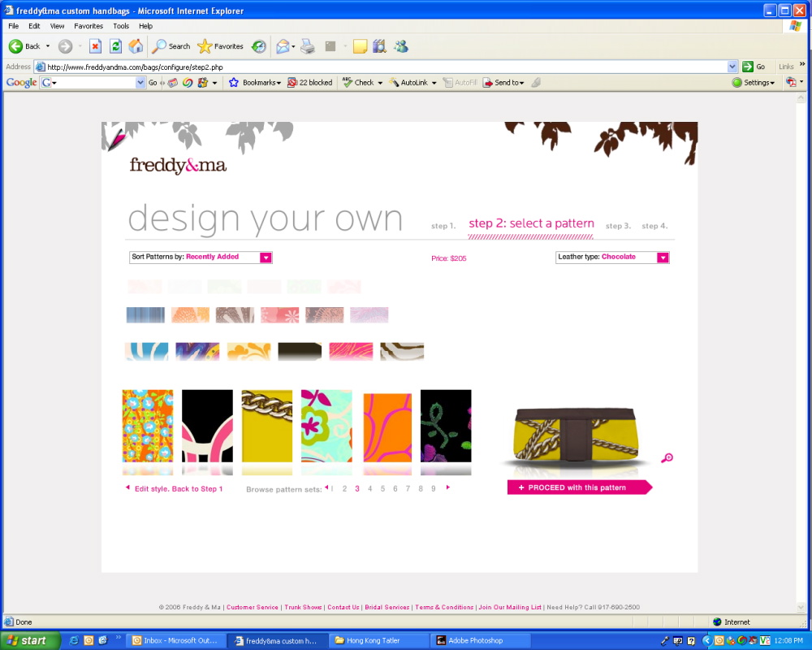Click the Google toolbar spell Check button
The width and height of the screenshot is (812, 650).
coord(358,82)
